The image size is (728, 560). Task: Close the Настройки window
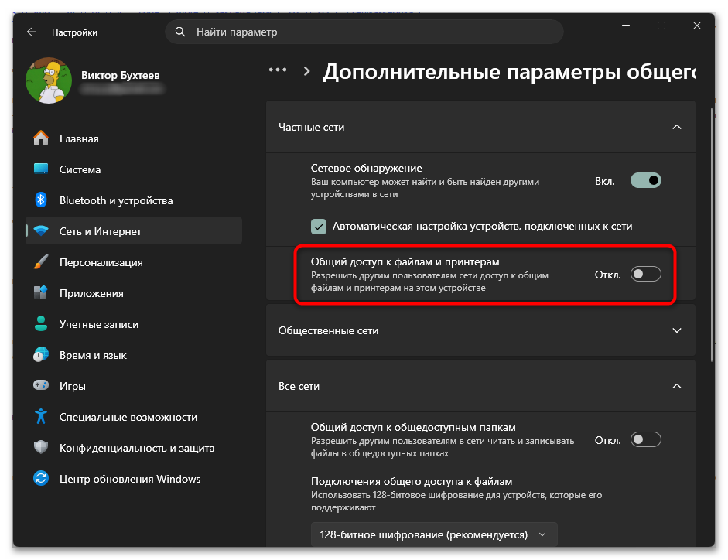tap(696, 26)
